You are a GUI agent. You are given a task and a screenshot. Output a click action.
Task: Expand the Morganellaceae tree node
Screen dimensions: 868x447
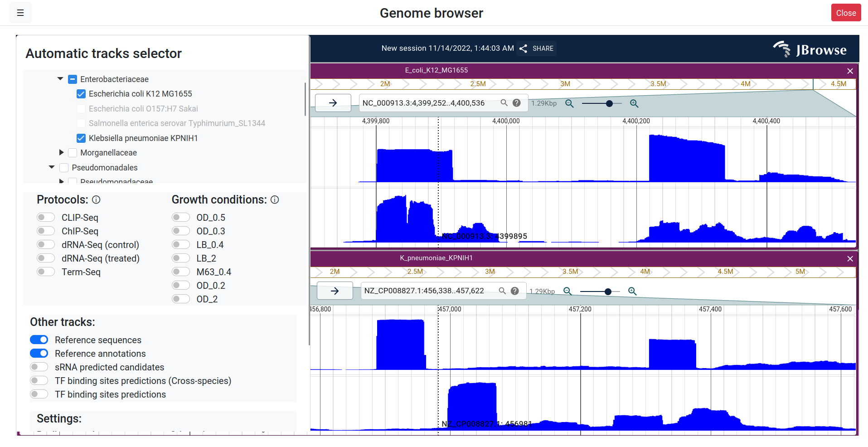[61, 153]
